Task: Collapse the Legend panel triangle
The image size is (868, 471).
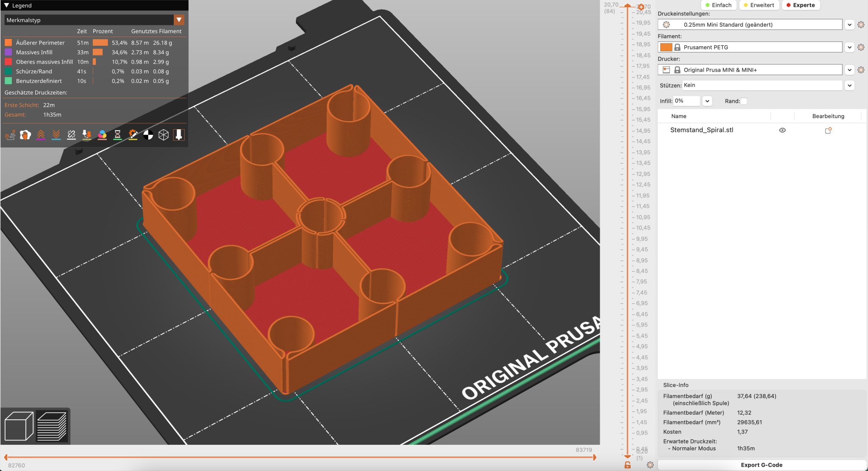Action: pos(6,6)
